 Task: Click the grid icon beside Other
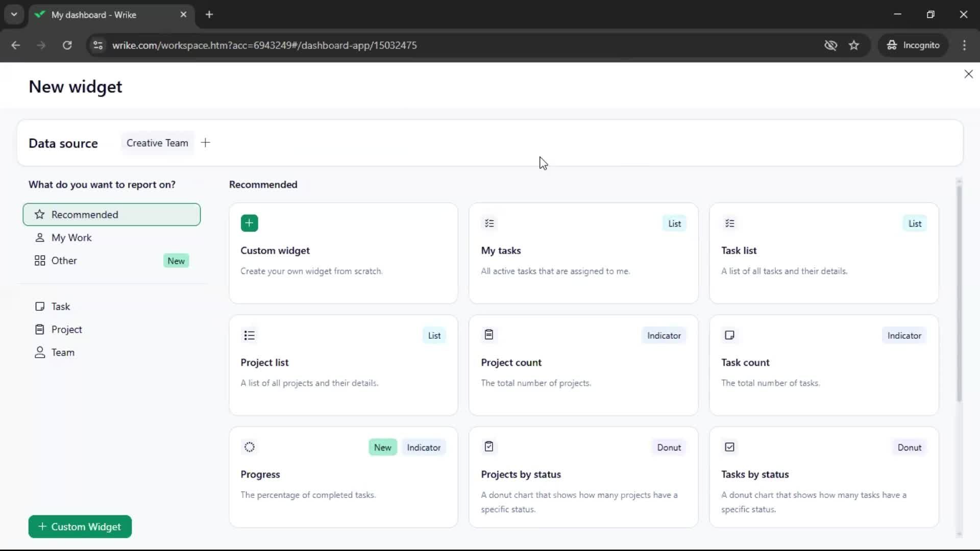pos(39,260)
